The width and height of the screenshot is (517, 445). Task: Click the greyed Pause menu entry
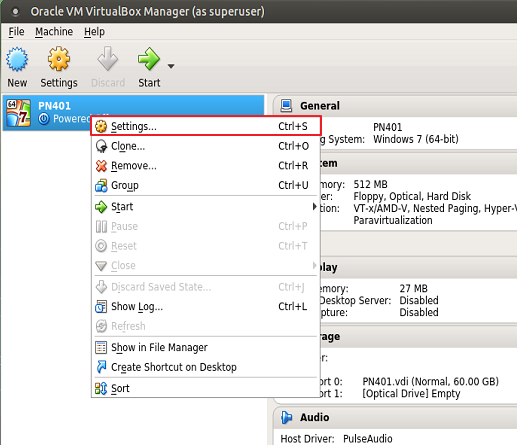click(x=206, y=226)
